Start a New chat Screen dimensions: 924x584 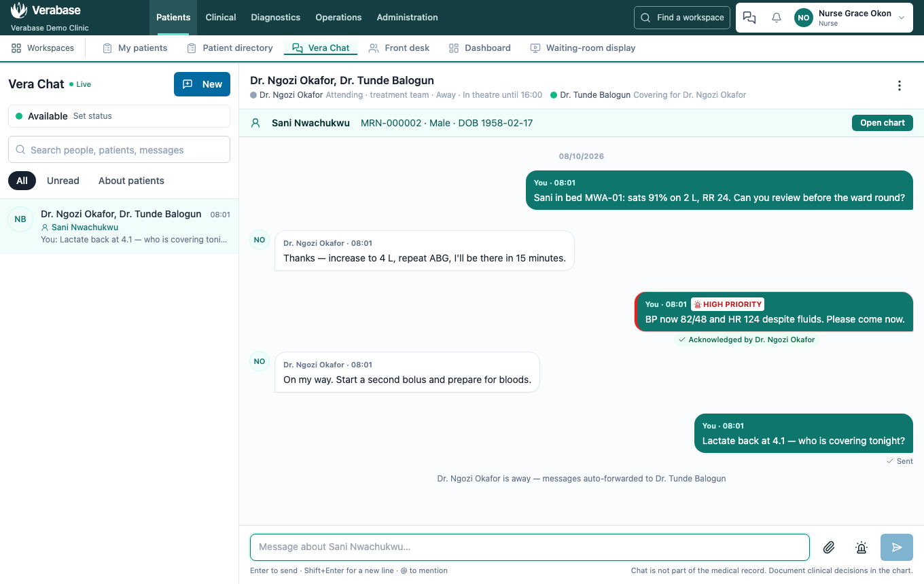202,84
